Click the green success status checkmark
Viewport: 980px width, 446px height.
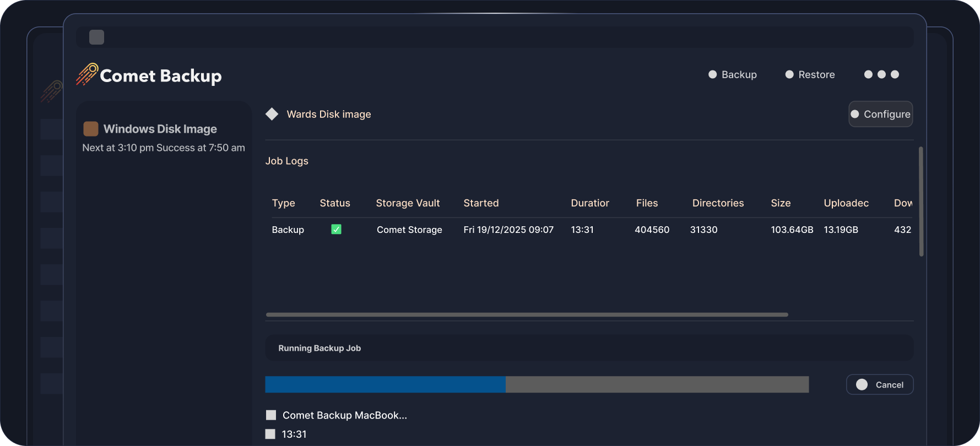click(336, 230)
